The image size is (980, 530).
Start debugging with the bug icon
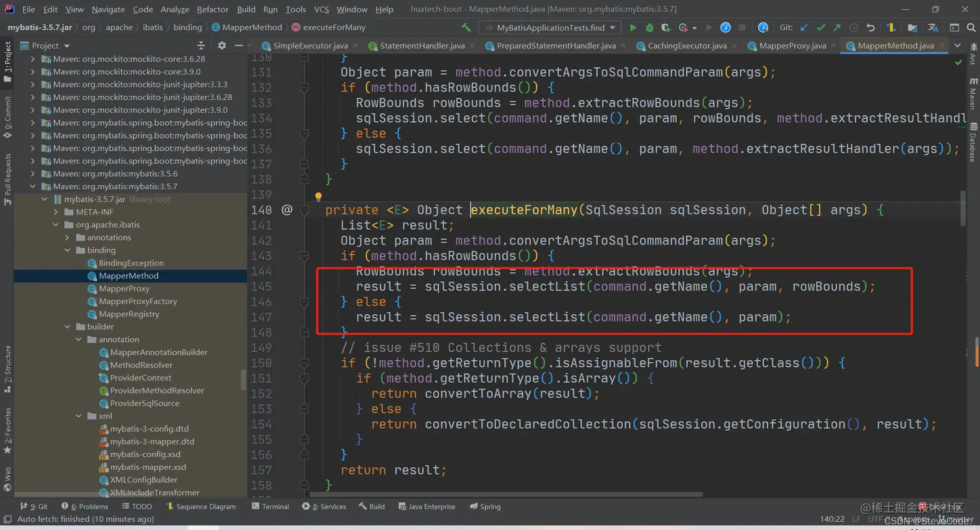(x=649, y=27)
